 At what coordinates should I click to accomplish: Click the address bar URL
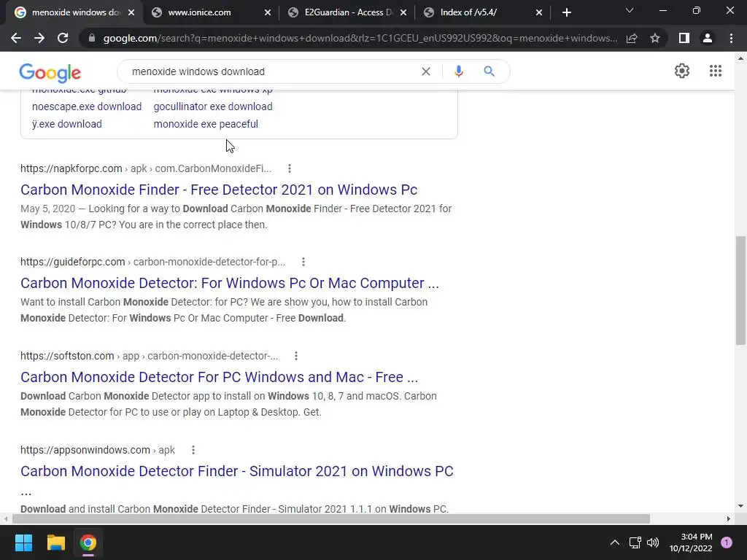point(360,38)
